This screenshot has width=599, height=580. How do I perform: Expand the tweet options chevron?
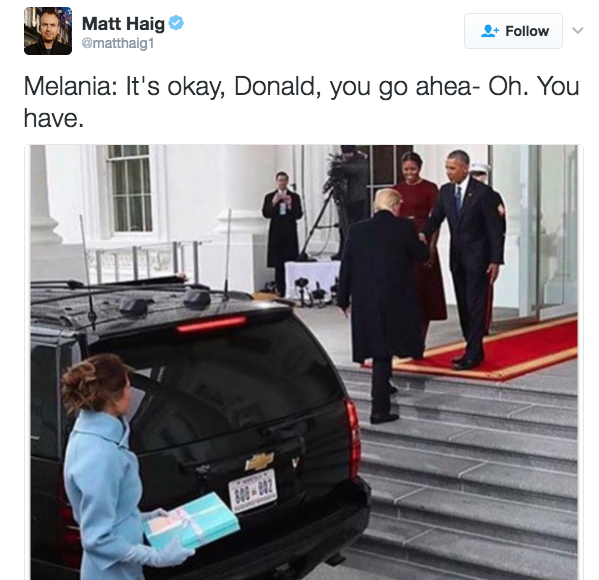point(578,30)
